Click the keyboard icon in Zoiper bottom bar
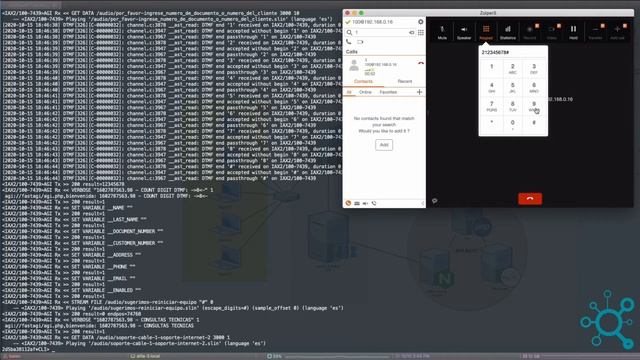The width and height of the screenshot is (640, 360). coord(357,203)
